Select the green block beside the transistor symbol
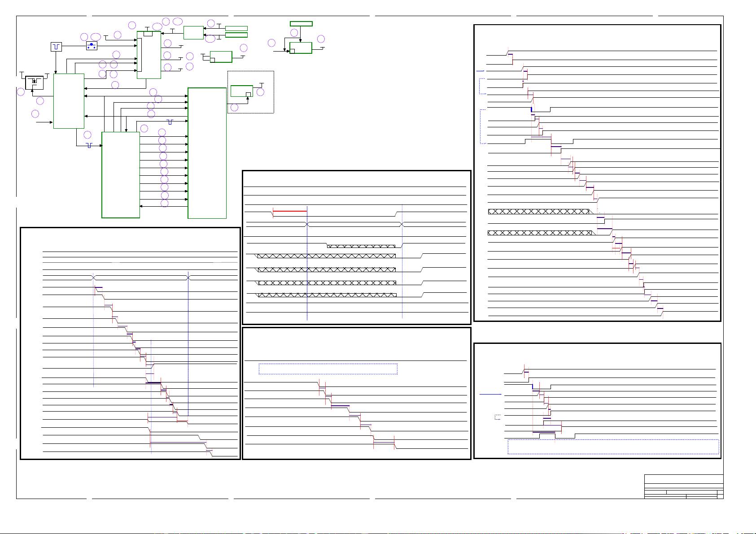Image resolution: width=756 pixels, height=534 pixels. [69, 101]
